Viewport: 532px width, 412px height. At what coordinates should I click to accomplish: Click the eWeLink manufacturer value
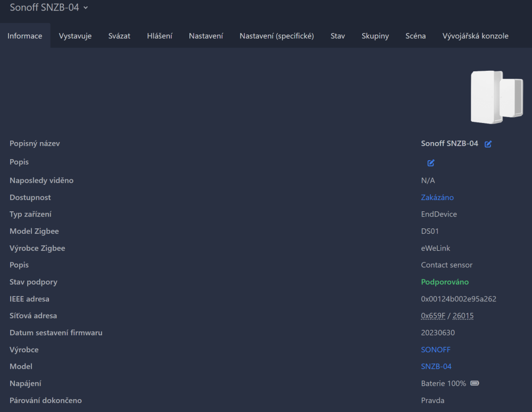(x=436, y=248)
